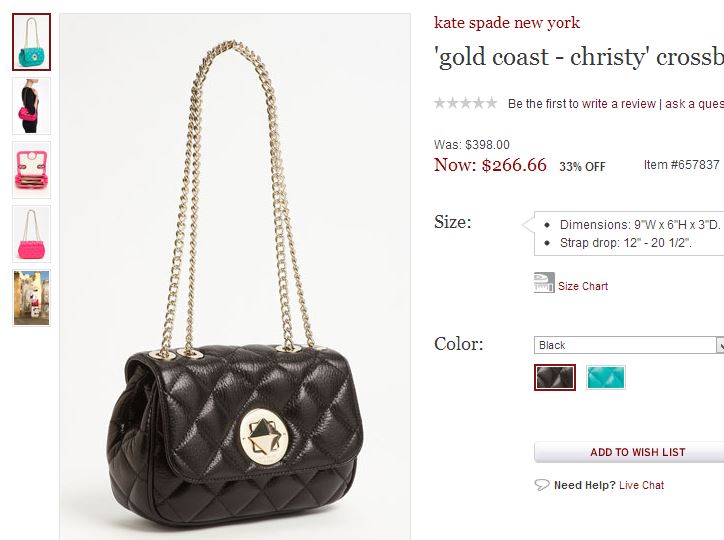The width and height of the screenshot is (724, 540).
Task: Click the Dimensions size info box
Action: coord(630,234)
